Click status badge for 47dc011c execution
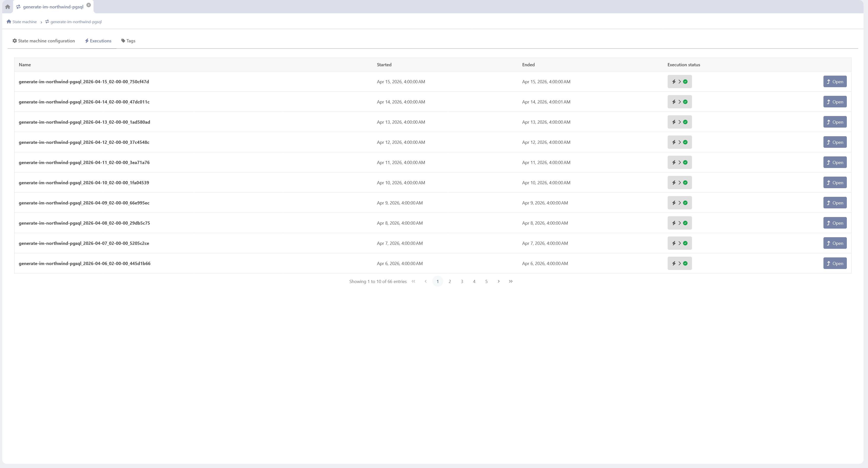 pos(679,102)
